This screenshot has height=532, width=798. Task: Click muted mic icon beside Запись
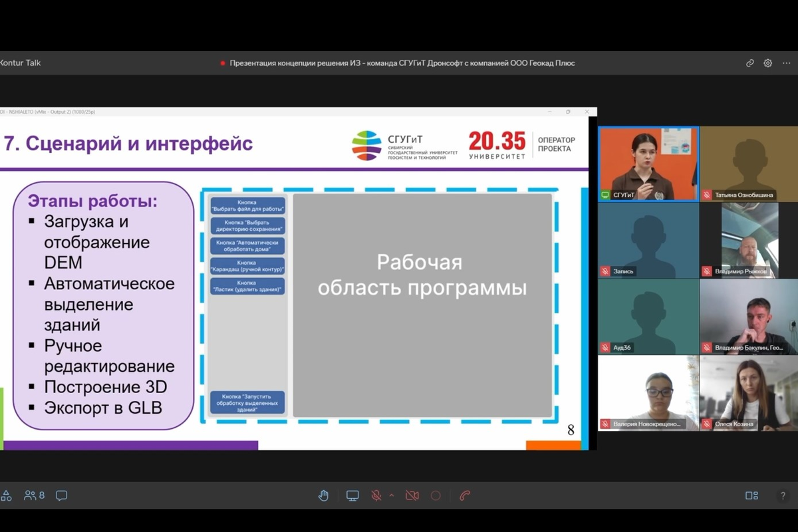pos(605,271)
